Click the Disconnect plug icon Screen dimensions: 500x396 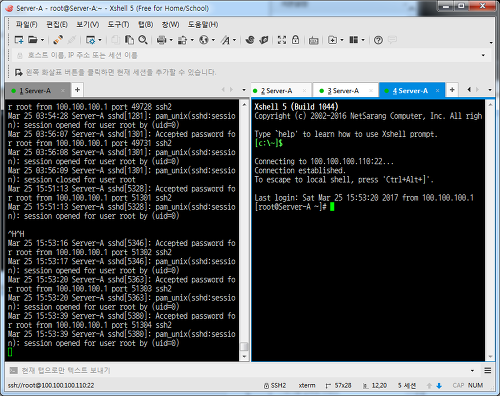(x=58, y=40)
